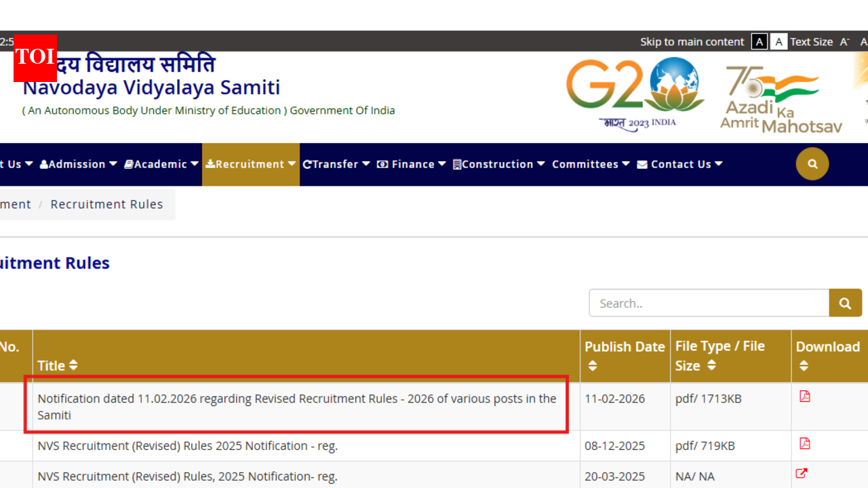Toggle high contrast with the black A icon
This screenshot has width=868, height=488.
(x=759, y=41)
